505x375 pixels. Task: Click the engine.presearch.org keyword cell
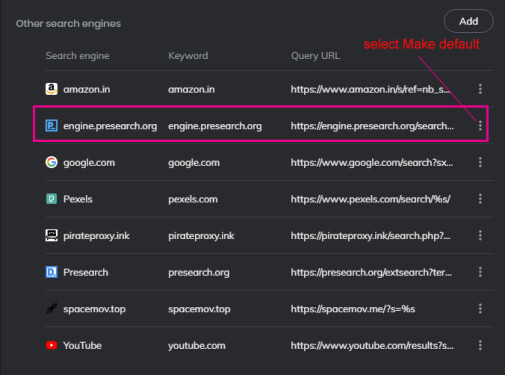(215, 126)
